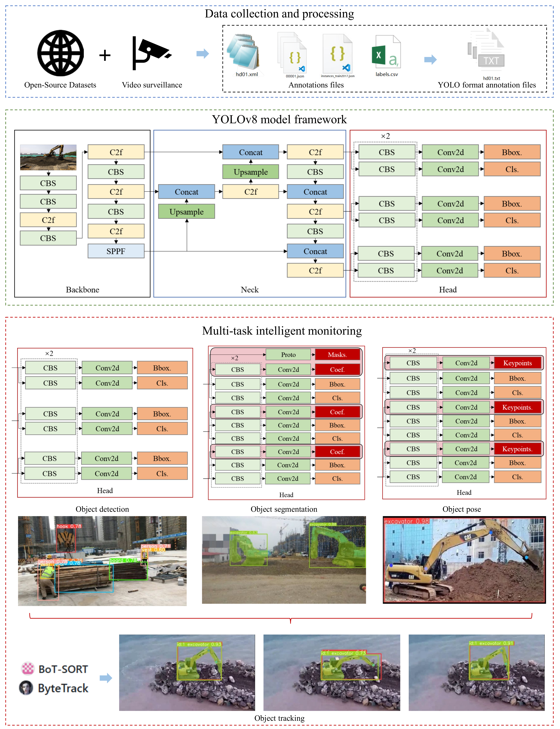Click the blue arrow after ByteTrack
The height and width of the screenshot is (729, 560).
tap(106, 678)
